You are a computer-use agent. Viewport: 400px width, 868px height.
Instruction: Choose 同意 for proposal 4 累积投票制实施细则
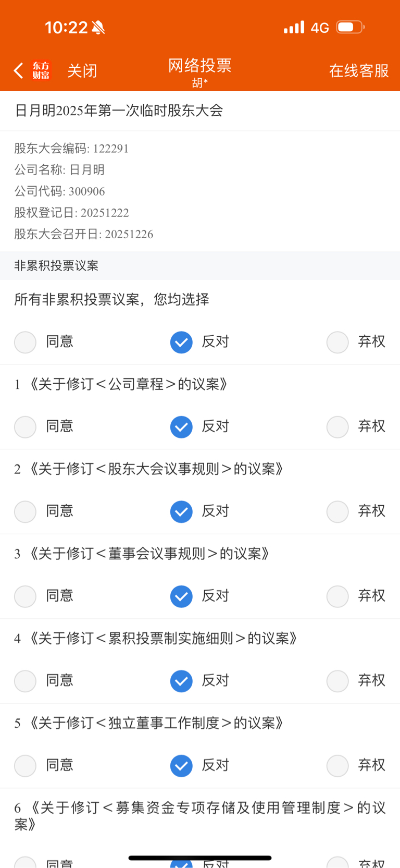tap(26, 681)
